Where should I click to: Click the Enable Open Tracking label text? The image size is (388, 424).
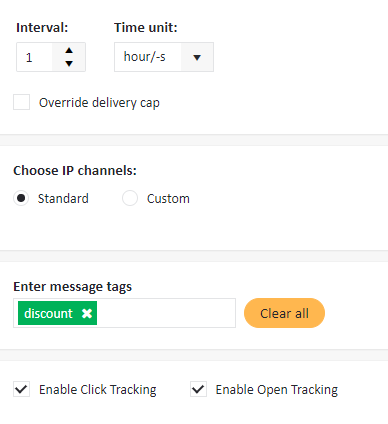pos(277,390)
